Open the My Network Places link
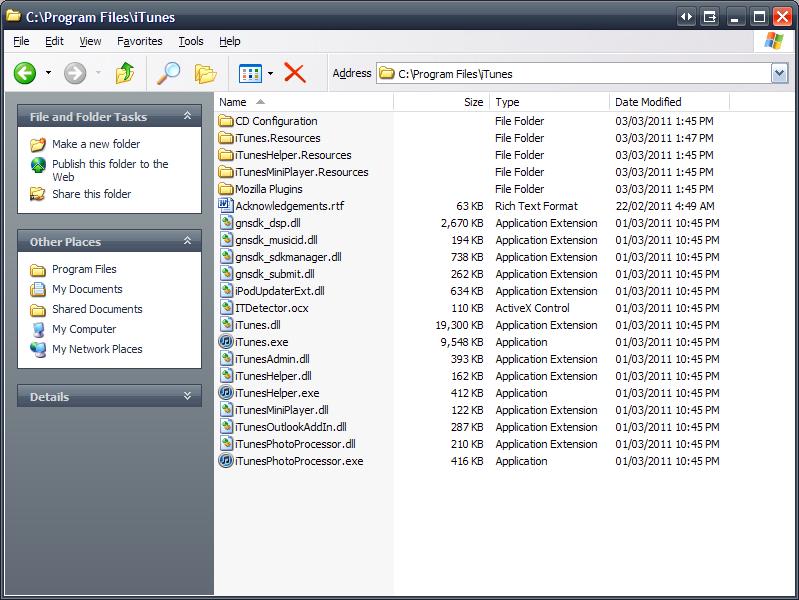The height and width of the screenshot is (600, 799). [x=97, y=349]
